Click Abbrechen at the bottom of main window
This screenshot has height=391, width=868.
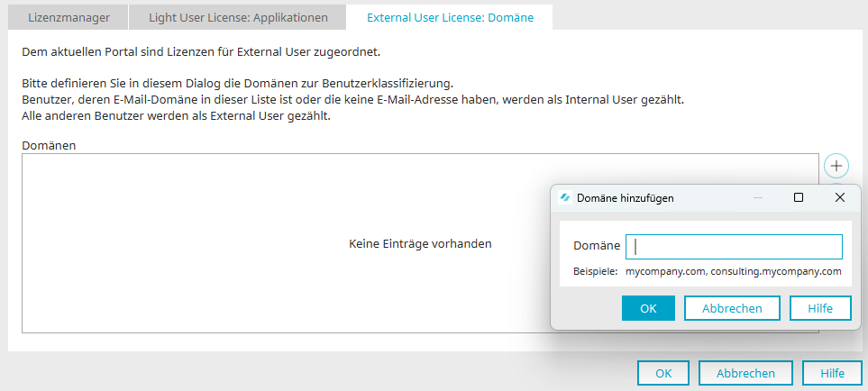click(745, 373)
